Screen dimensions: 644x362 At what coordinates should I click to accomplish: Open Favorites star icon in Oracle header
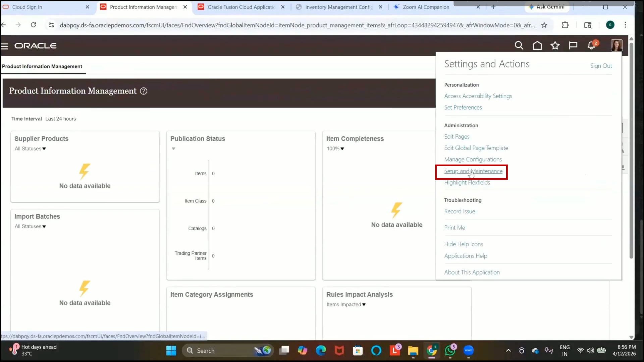[x=555, y=45]
